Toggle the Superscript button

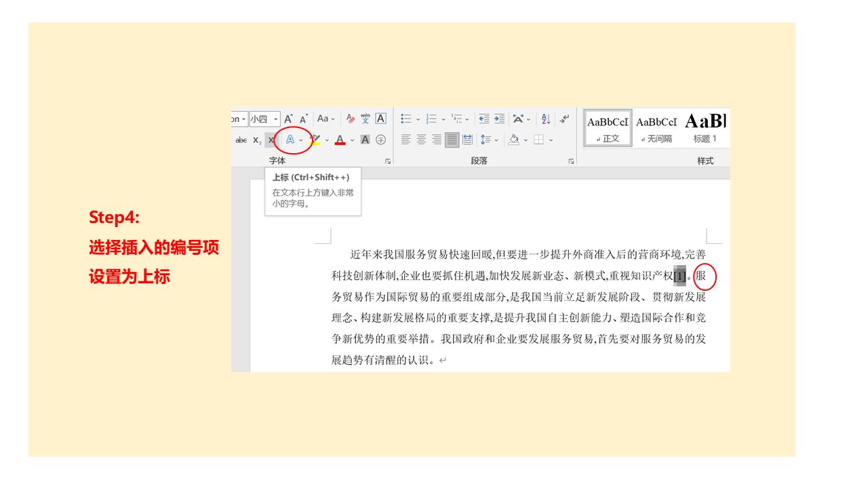click(271, 140)
